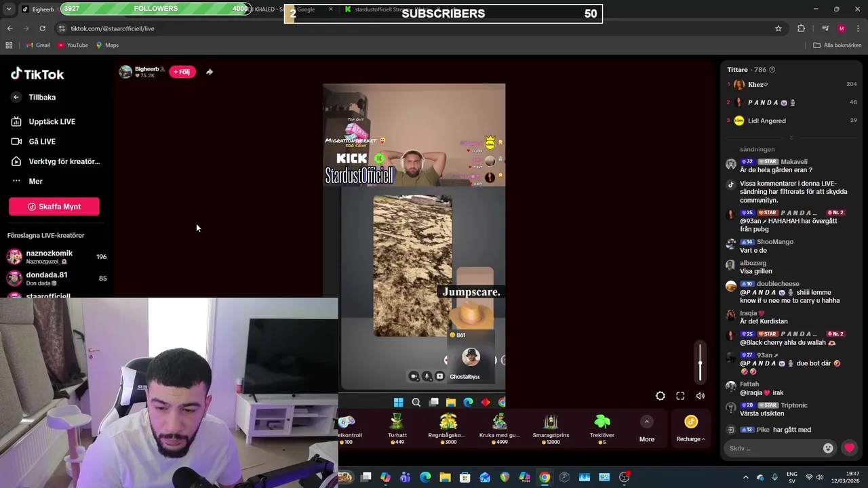This screenshot has height=488, width=868.
Task: Go back with Tillbaka arrow
Action: tap(16, 98)
